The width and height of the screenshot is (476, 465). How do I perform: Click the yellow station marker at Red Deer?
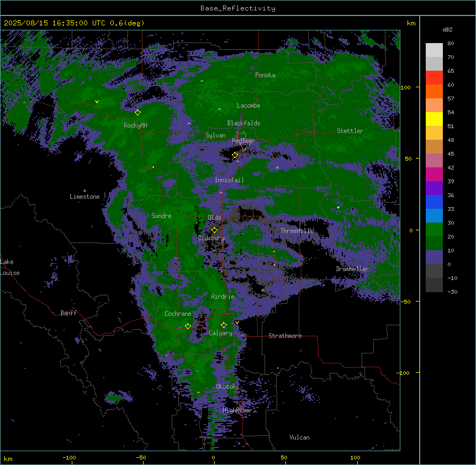point(235,155)
